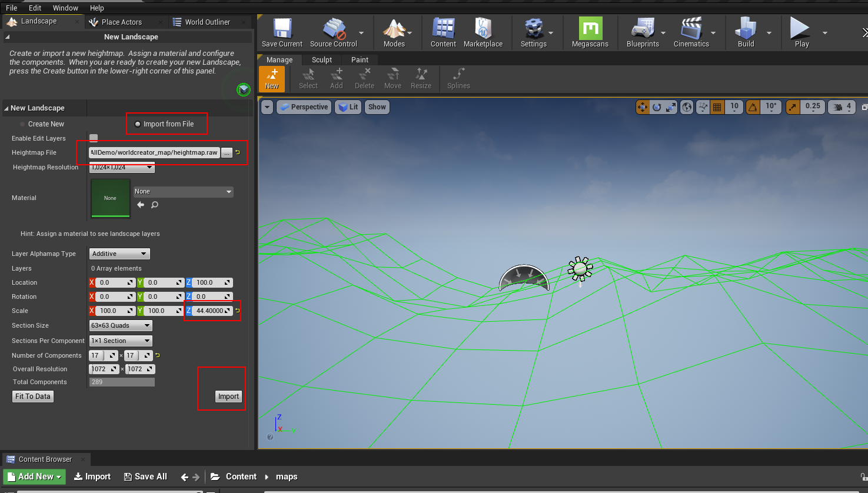Open Sections Per Component dropdown
Image resolution: width=868 pixels, height=493 pixels.
[x=121, y=341]
